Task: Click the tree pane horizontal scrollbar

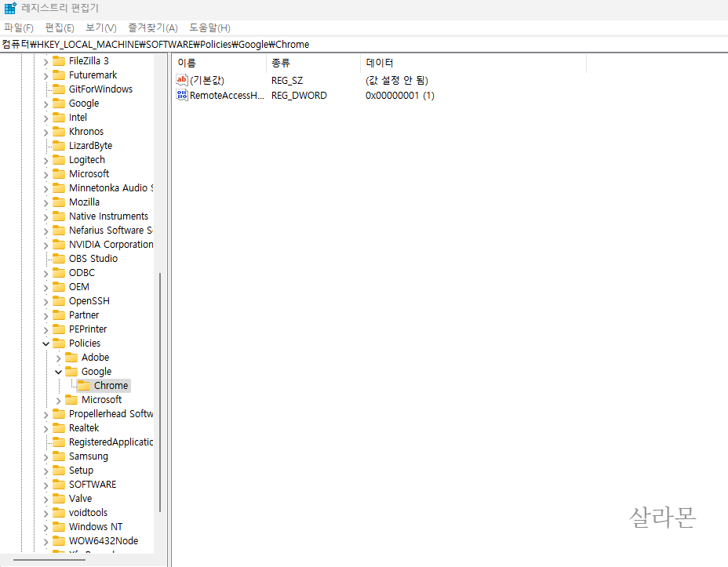Action: pyautogui.click(x=49, y=560)
